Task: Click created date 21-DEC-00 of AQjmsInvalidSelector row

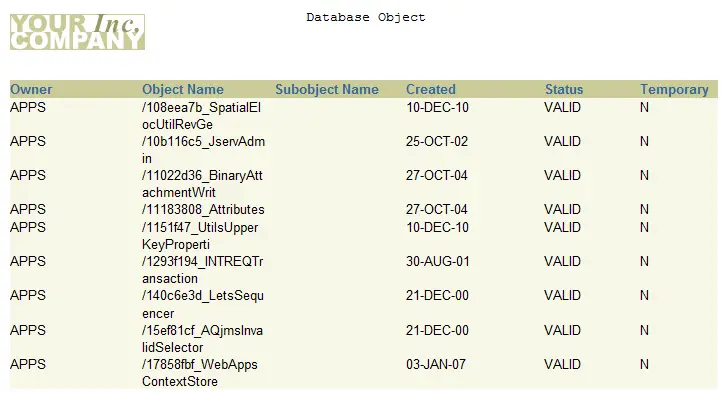Action: [437, 330]
